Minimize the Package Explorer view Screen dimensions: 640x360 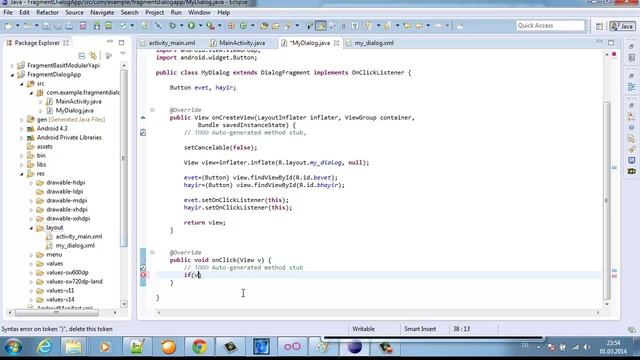point(110,42)
